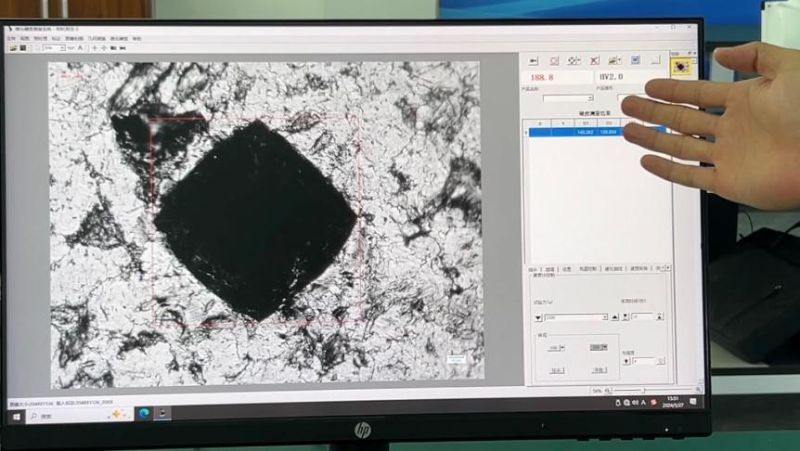Click the right button below the highlighted lens selector
The image size is (800, 451).
(599, 370)
